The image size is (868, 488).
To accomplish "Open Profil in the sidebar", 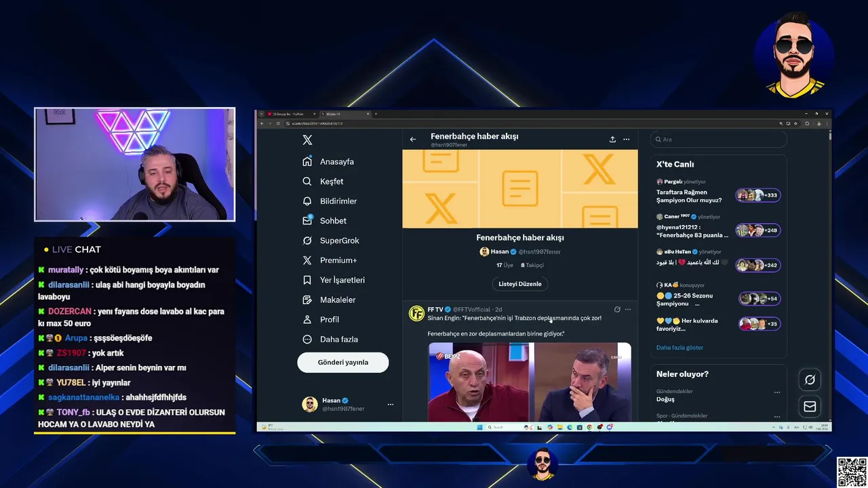I will coord(320,319).
